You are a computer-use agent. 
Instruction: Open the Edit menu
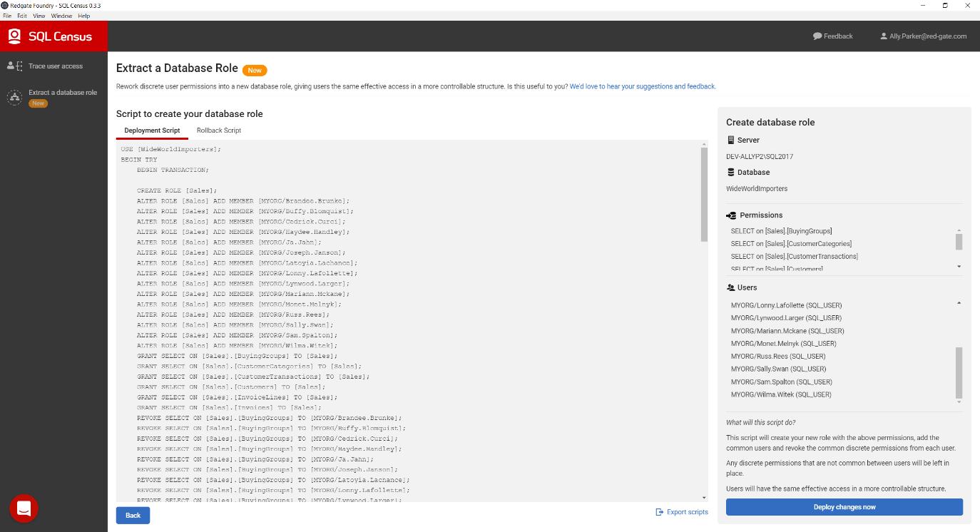(22, 16)
